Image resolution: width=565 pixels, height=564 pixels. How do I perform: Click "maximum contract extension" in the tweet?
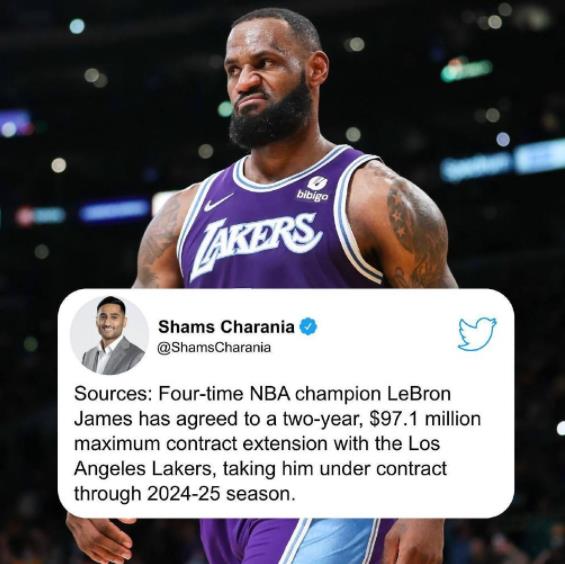(x=201, y=444)
